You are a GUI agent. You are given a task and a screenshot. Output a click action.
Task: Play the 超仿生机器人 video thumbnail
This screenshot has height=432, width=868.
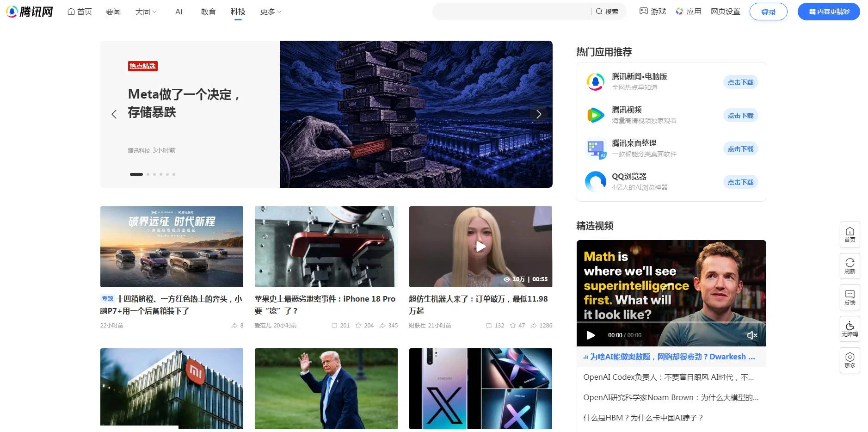click(x=480, y=247)
